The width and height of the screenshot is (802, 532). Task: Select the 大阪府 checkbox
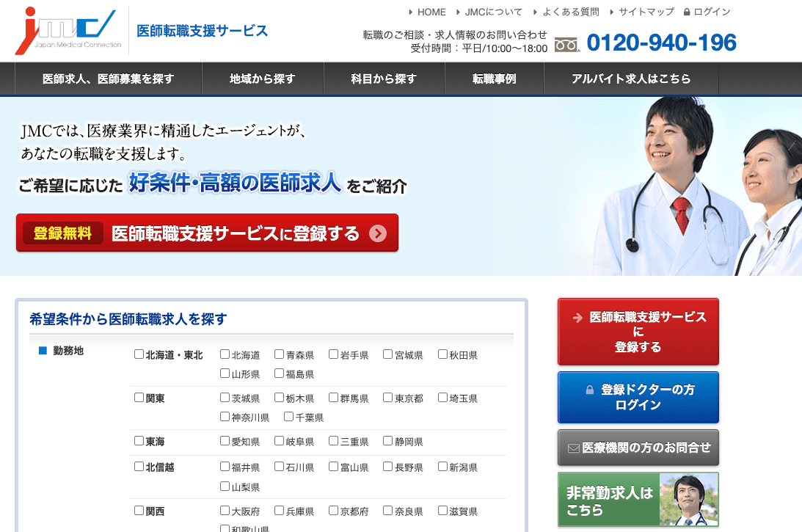(225, 511)
